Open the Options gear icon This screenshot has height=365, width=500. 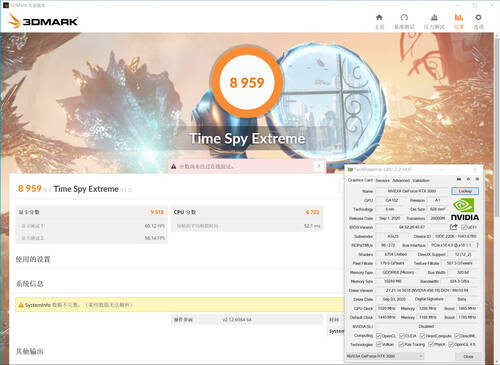[x=478, y=18]
